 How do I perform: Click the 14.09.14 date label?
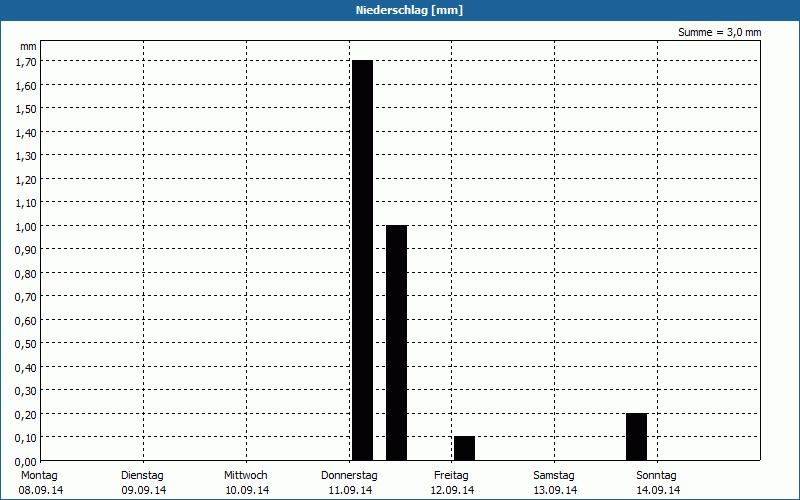658,490
